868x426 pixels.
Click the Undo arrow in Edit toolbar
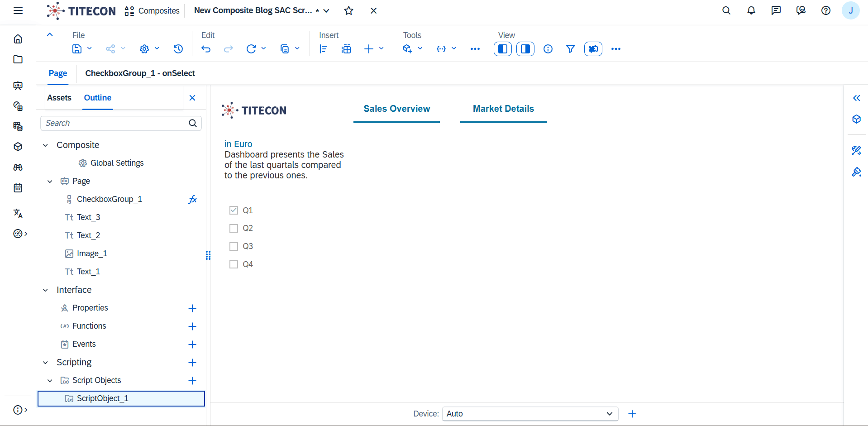[206, 49]
